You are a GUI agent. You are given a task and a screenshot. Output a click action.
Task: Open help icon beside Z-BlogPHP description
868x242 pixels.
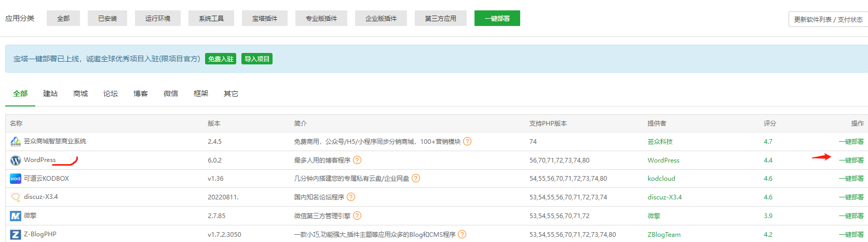tap(462, 234)
